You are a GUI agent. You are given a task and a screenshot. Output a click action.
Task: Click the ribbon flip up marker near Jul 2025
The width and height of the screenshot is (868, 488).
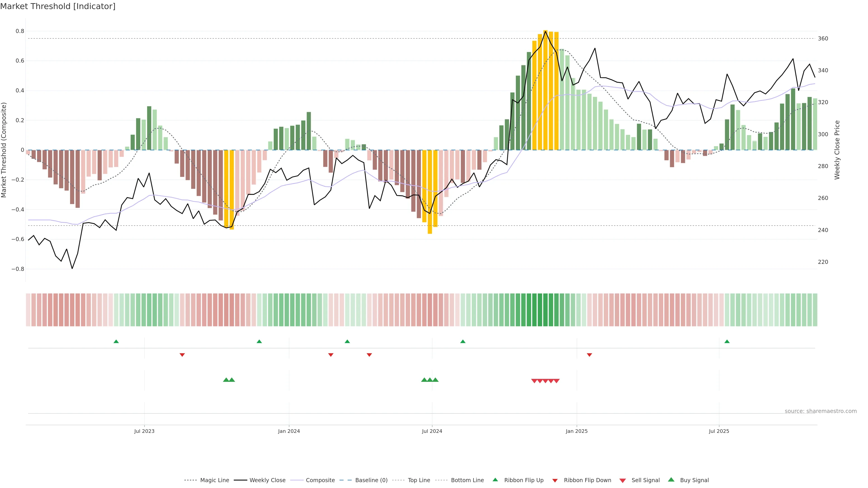click(x=727, y=342)
